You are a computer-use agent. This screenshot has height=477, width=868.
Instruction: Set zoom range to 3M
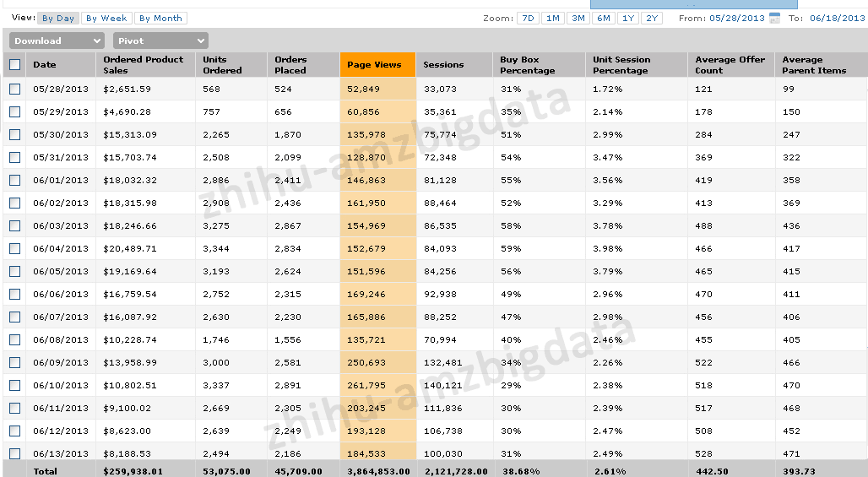click(578, 19)
